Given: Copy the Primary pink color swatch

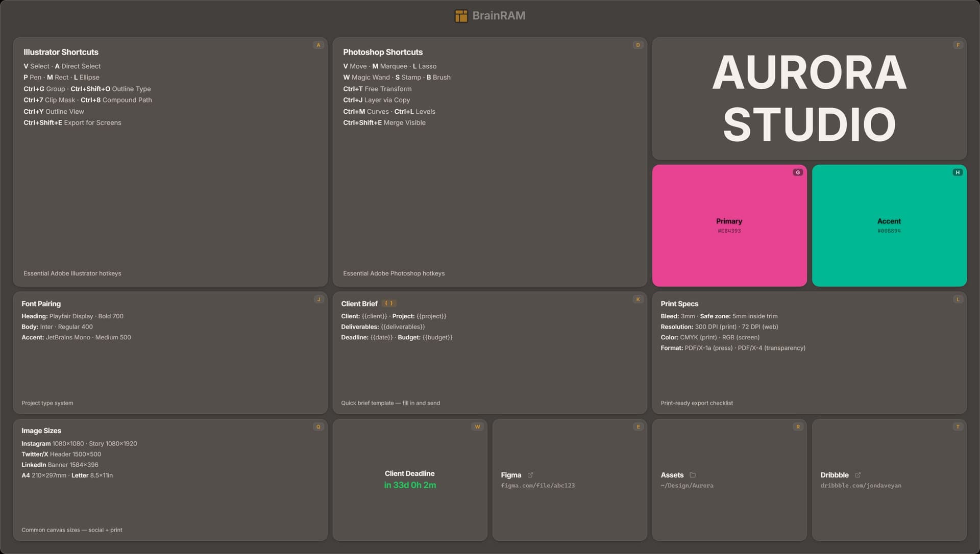Looking at the screenshot, I should coord(729,225).
